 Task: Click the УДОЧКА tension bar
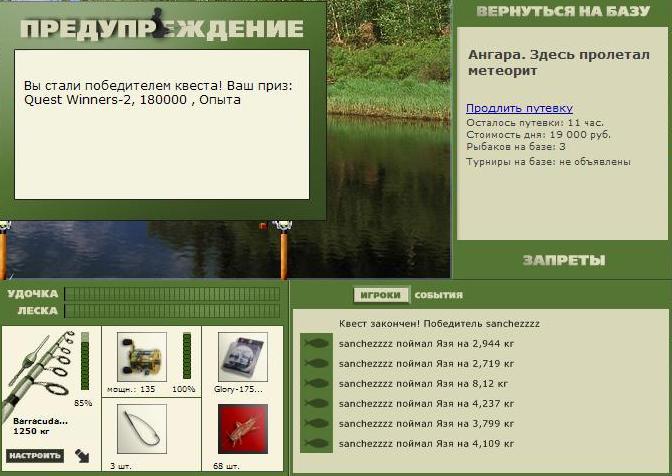(172, 294)
